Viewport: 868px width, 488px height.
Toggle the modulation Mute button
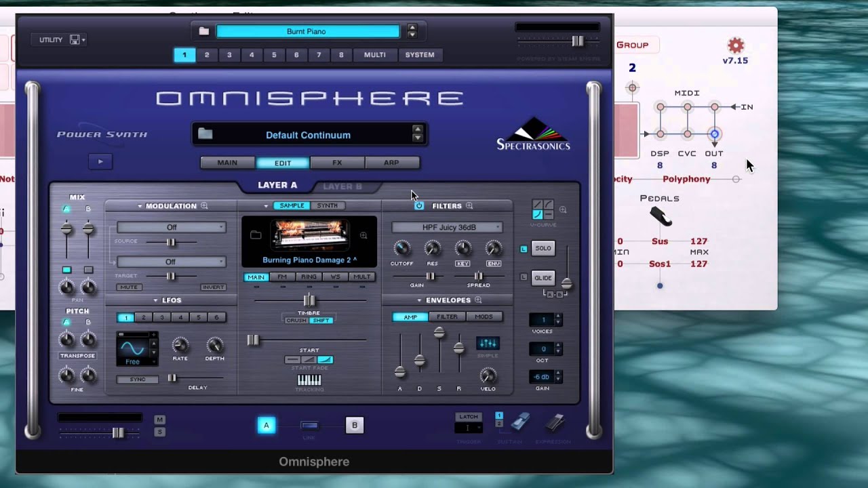point(128,287)
